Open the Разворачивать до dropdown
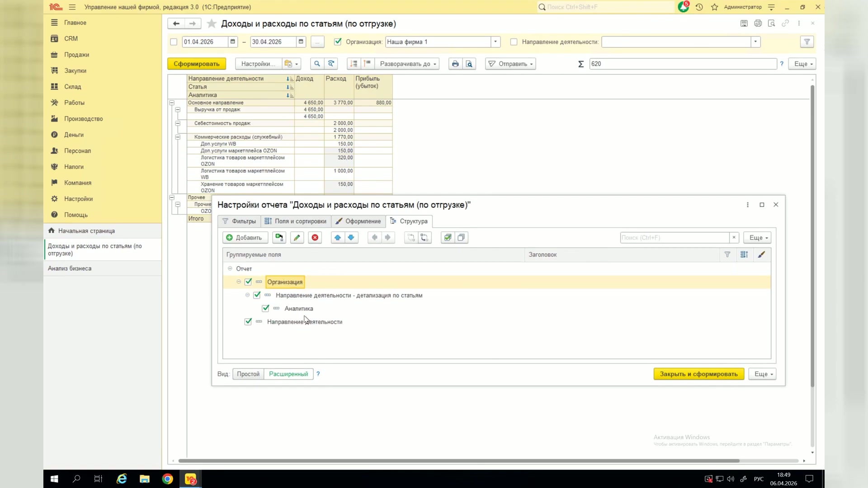Image resolution: width=868 pixels, height=488 pixels. pyautogui.click(x=408, y=64)
